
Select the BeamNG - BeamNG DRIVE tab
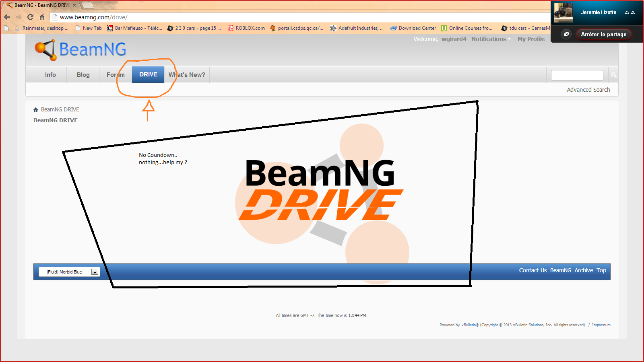pyautogui.click(x=42, y=5)
